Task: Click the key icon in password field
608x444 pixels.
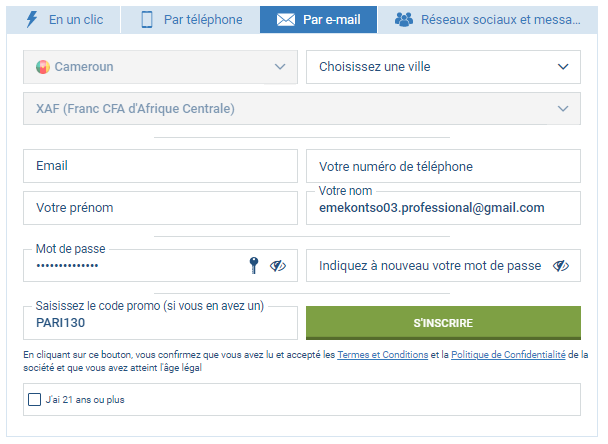Action: click(x=254, y=266)
